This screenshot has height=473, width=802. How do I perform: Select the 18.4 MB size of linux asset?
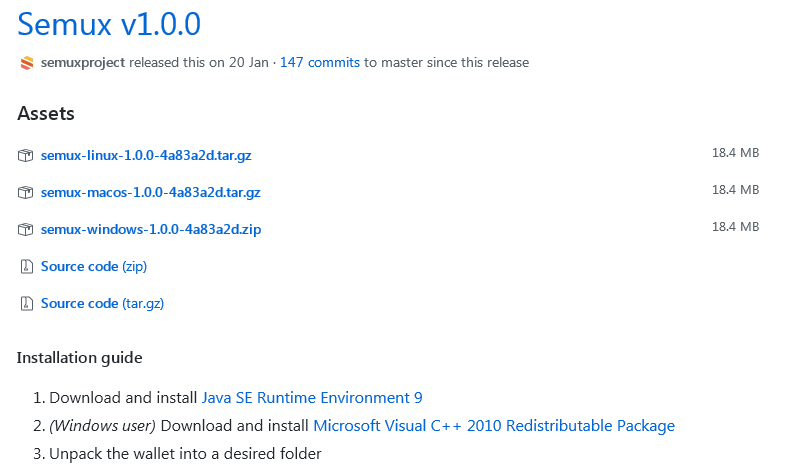tap(736, 153)
